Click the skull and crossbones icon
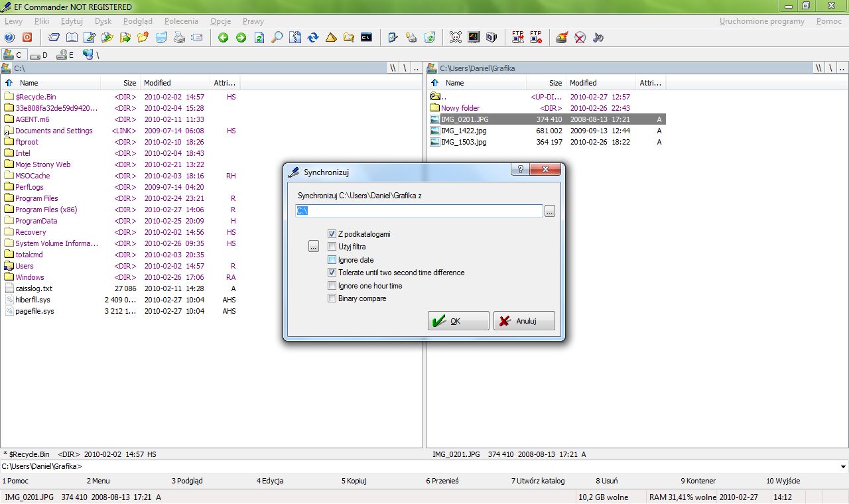 click(x=456, y=38)
